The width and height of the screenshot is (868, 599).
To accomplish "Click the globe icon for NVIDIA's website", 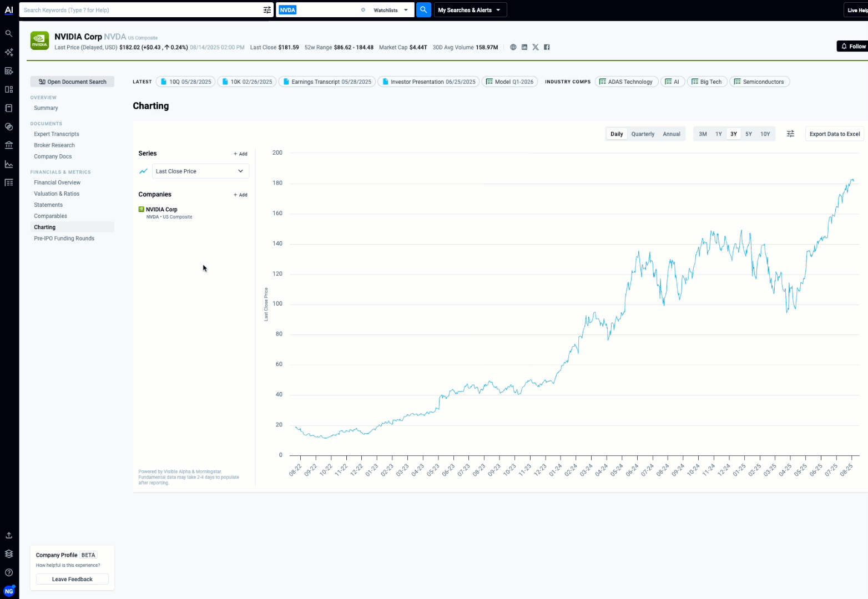I will click(x=513, y=47).
